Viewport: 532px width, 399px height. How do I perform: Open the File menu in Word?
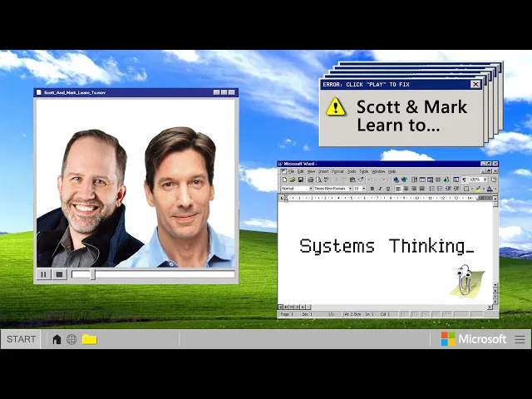[x=291, y=172]
